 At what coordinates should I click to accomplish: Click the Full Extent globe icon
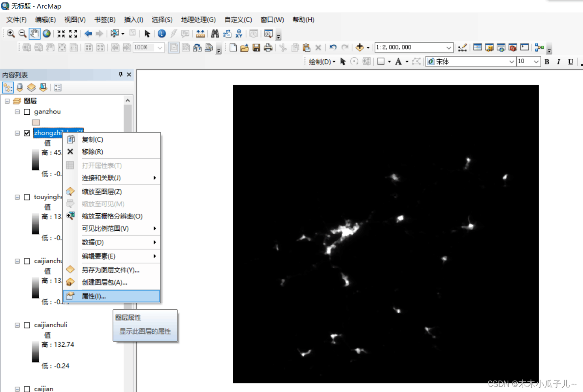(46, 34)
